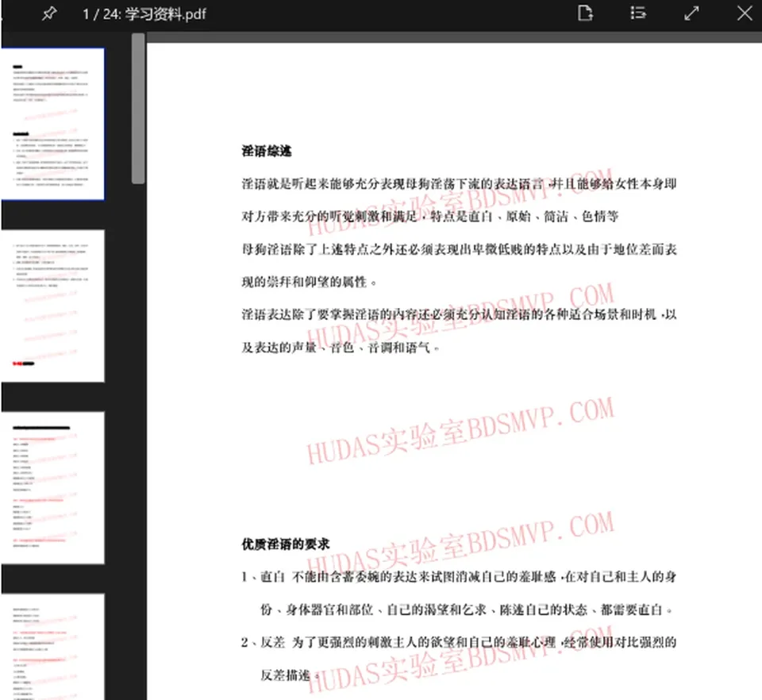The height and width of the screenshot is (700, 762).
Task: Click the gray strip above the page
Action: [454, 37]
